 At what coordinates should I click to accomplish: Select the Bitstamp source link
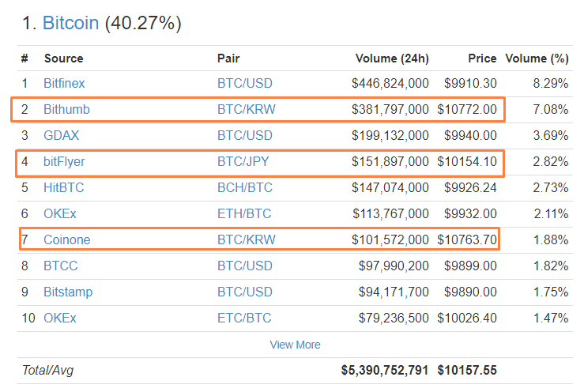[68, 292]
